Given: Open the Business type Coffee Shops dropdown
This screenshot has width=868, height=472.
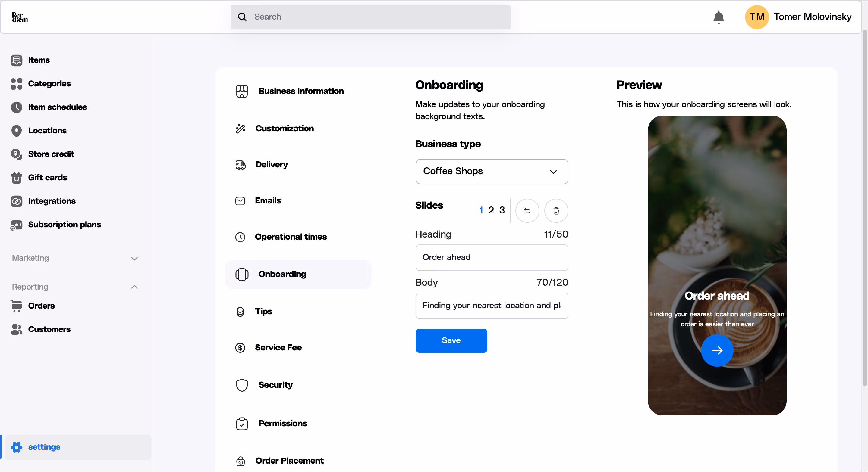Looking at the screenshot, I should point(492,171).
